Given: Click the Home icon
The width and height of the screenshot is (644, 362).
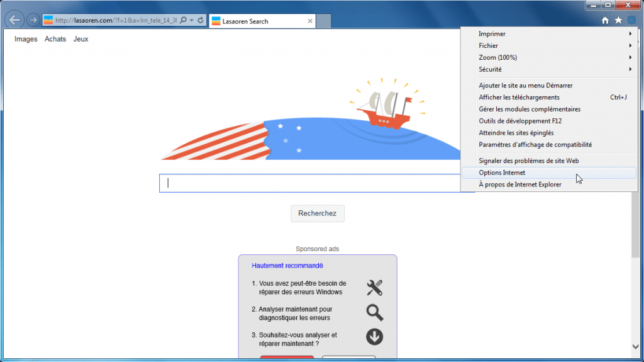Looking at the screenshot, I should tap(605, 20).
